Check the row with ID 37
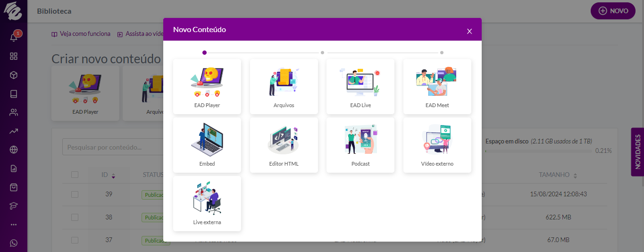Viewport: 644px width, 252px height. click(75, 240)
